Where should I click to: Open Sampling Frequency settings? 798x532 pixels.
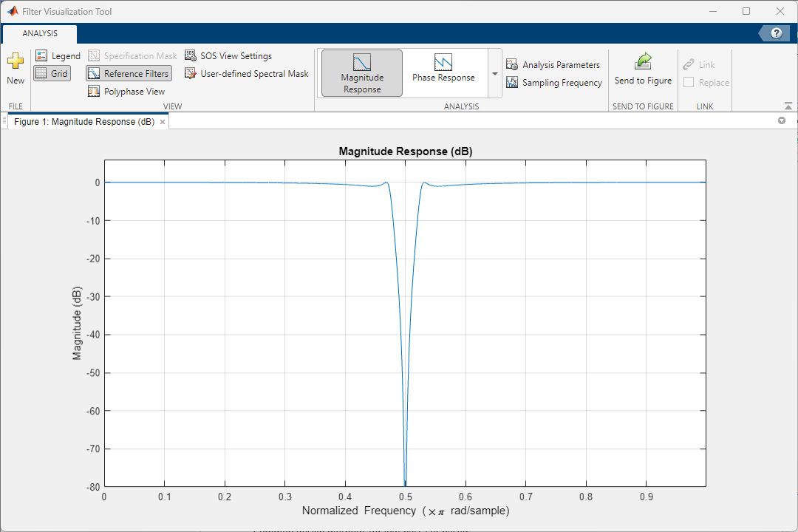[554, 83]
